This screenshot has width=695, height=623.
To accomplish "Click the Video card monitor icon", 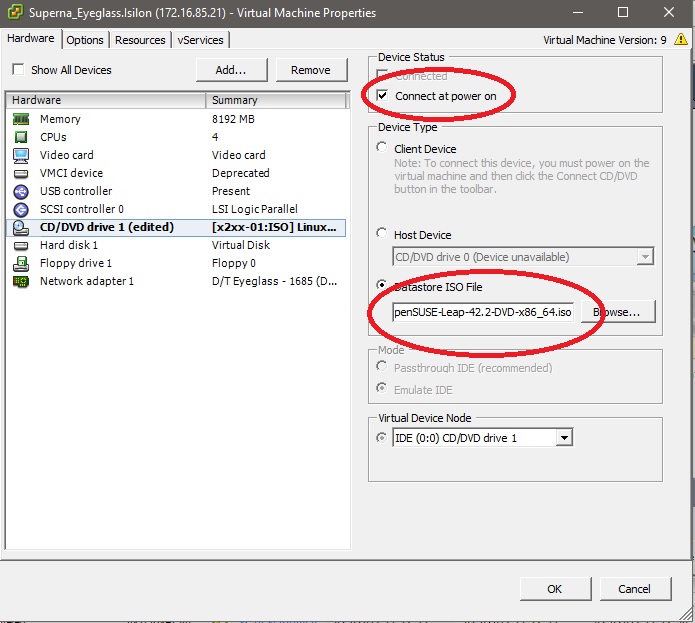I will (x=21, y=155).
